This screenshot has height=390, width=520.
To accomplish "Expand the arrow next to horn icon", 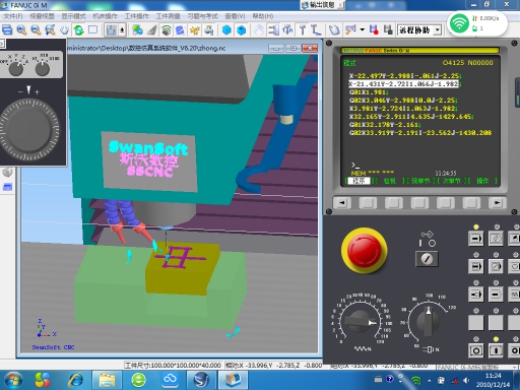I will pos(362,30).
